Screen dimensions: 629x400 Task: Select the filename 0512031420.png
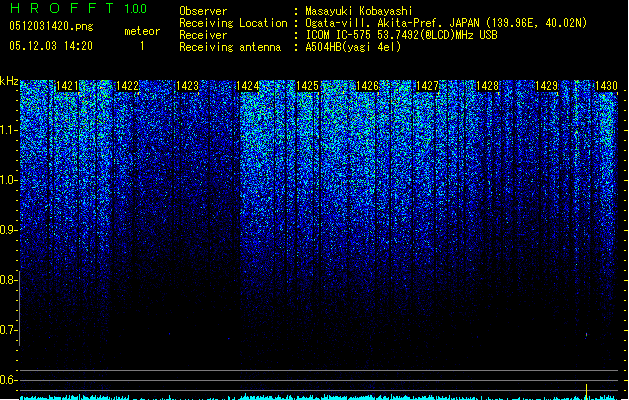coord(51,27)
